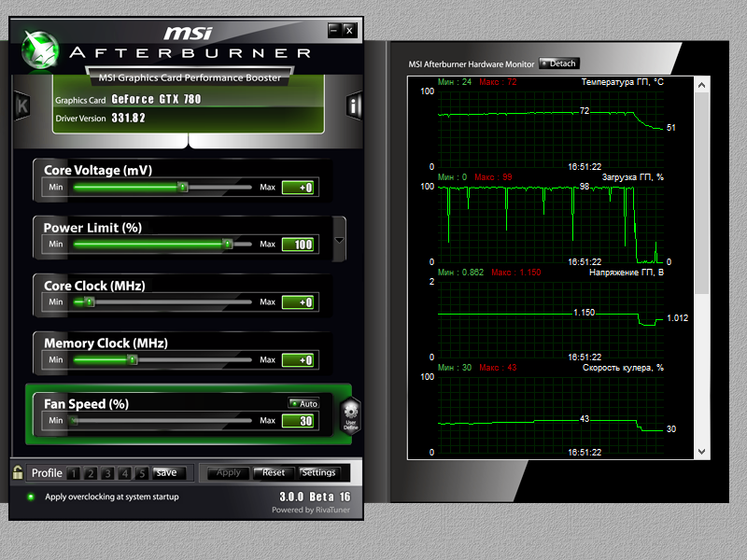Click the '3.0.0 Beta 16' version text
The image size is (747, 560).
[x=315, y=497]
